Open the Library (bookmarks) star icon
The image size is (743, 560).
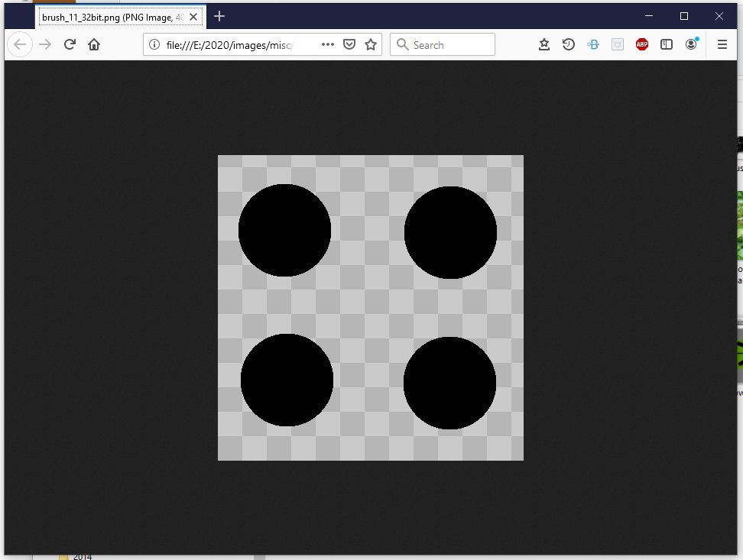(x=543, y=44)
